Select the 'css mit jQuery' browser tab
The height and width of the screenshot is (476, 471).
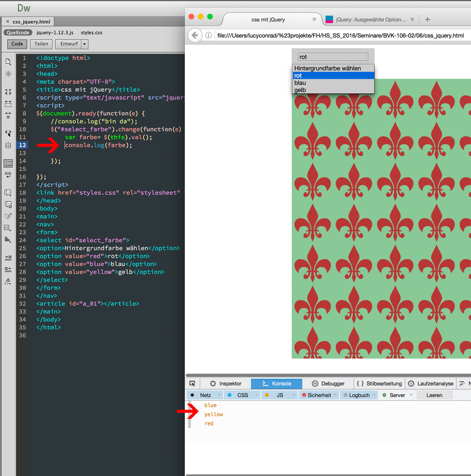point(268,20)
